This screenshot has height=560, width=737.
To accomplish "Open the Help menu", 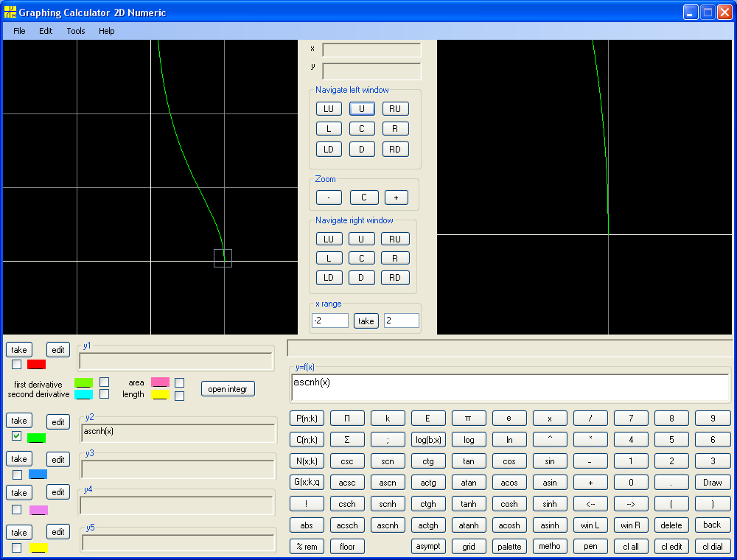I will click(x=107, y=31).
